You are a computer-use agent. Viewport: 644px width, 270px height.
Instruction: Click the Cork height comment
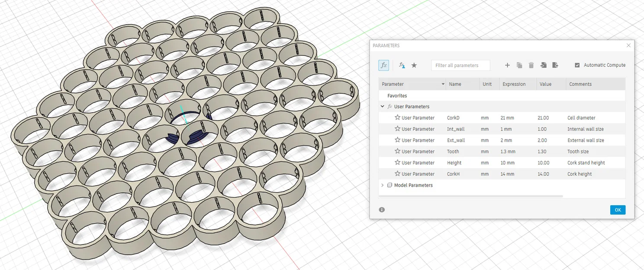point(580,174)
